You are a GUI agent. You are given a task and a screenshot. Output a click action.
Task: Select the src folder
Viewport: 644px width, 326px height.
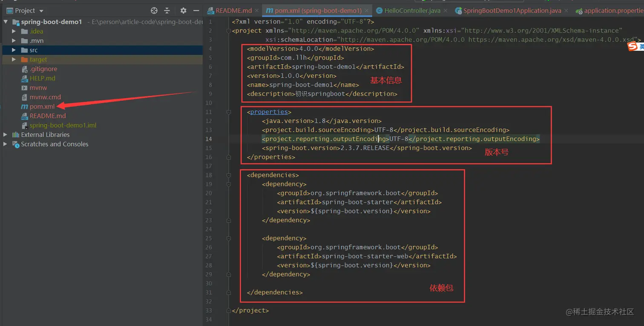[34, 50]
